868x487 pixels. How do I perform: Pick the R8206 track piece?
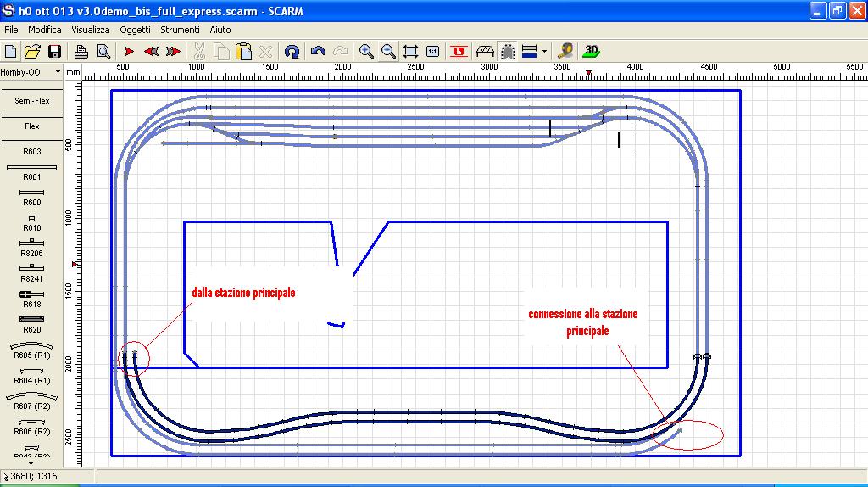(x=31, y=249)
